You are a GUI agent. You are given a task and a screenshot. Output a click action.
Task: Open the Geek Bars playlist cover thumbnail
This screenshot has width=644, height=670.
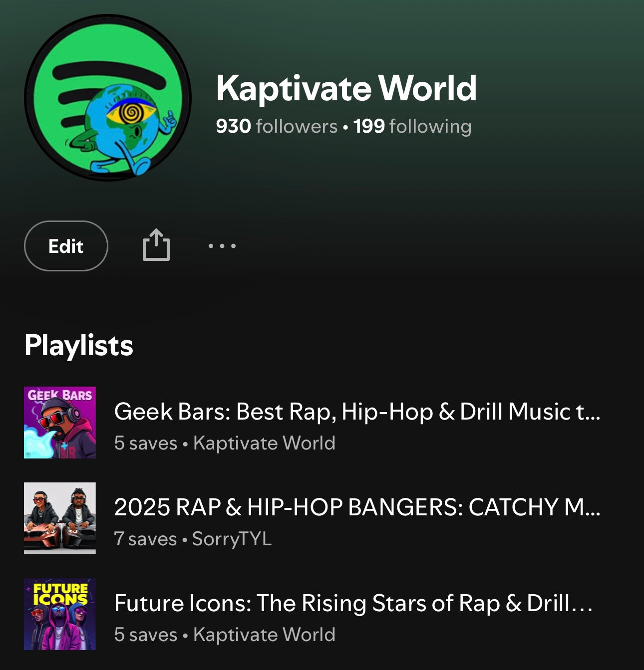point(60,423)
